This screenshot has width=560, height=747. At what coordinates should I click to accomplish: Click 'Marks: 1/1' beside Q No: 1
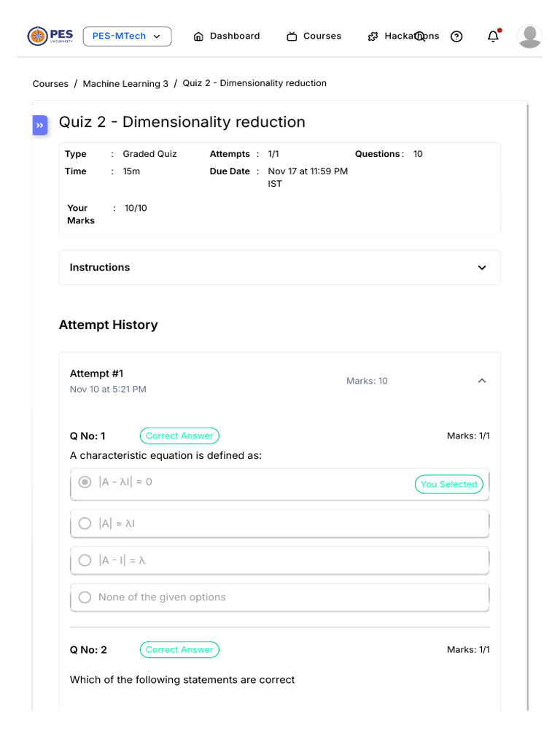(x=469, y=436)
